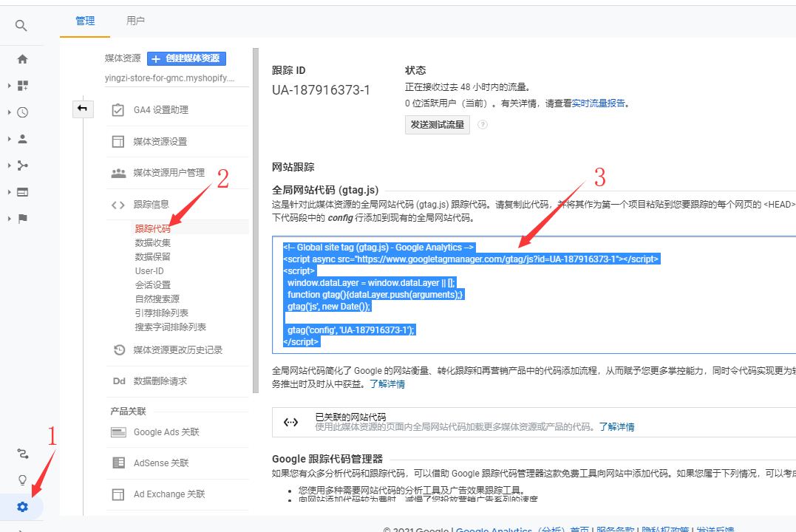Open Behavior reports window icon
This screenshot has height=532, width=796.
coord(22,192)
